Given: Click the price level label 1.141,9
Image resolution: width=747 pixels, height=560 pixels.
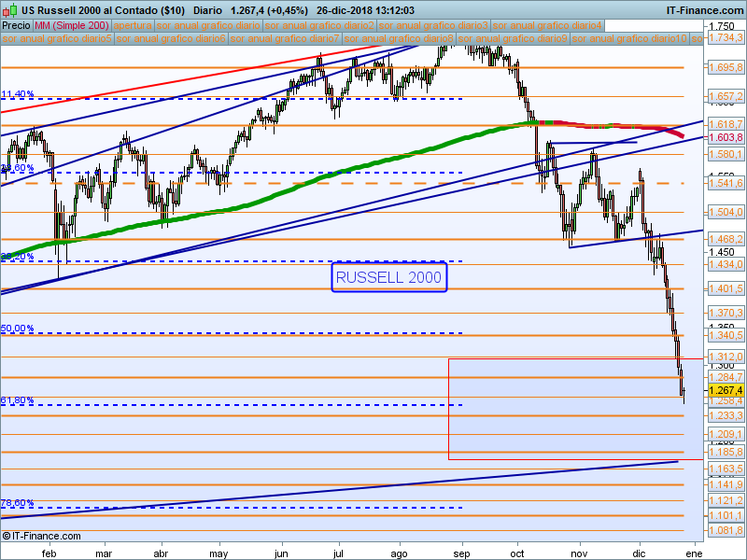Looking at the screenshot, I should pyautogui.click(x=726, y=484).
